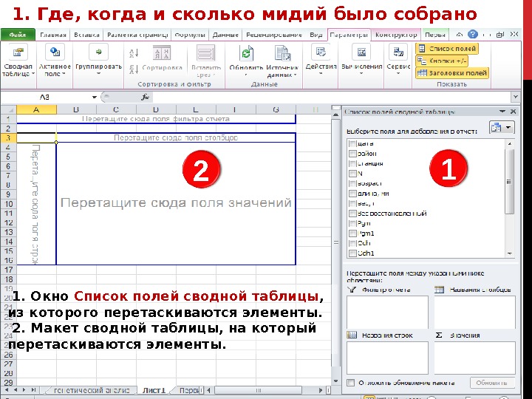Open the Действия icon
This screenshot has height=399, width=532.
(321, 52)
